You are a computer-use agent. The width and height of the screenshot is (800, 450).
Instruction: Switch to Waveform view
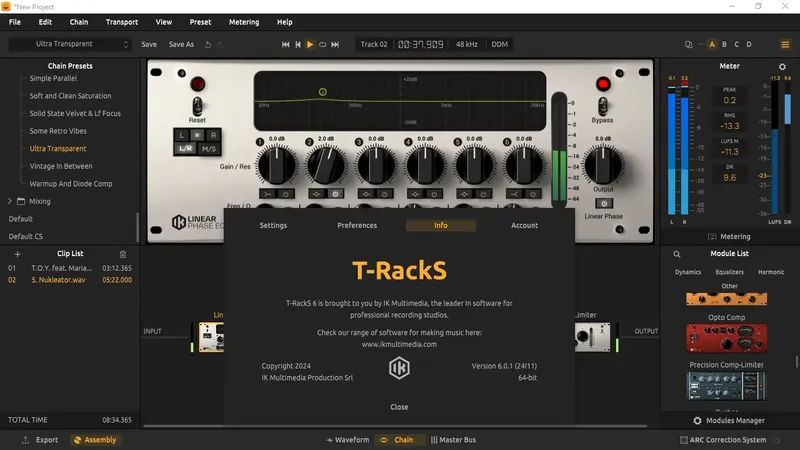347,440
